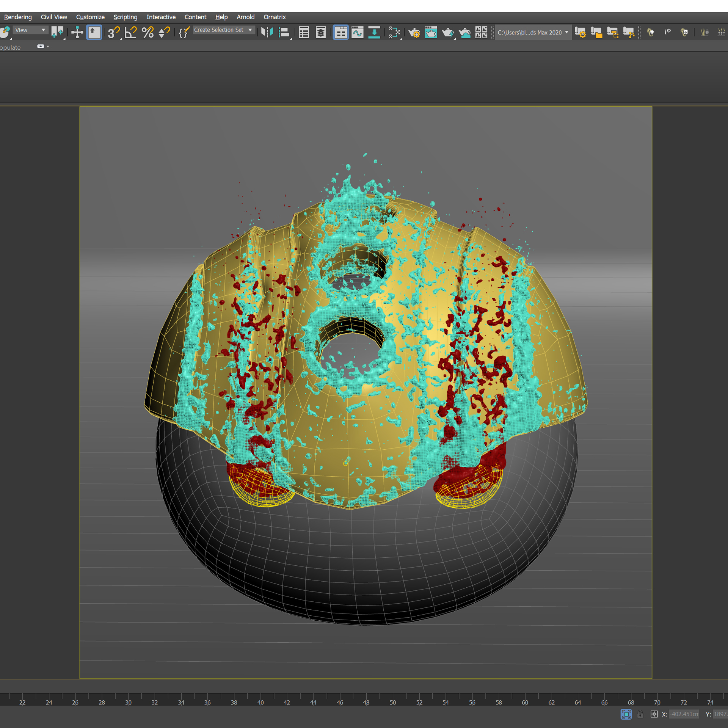The image size is (728, 728).
Task: Open the View reference coordinate dropdown
Action: (30, 30)
